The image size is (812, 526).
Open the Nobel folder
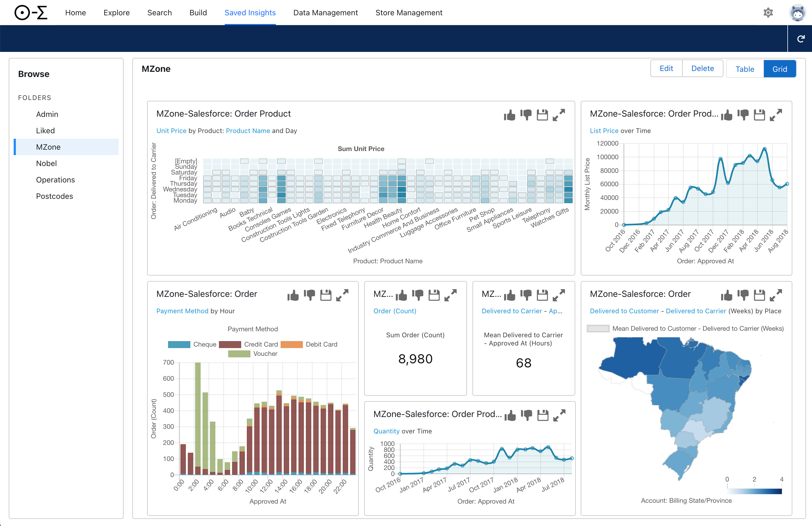click(46, 164)
